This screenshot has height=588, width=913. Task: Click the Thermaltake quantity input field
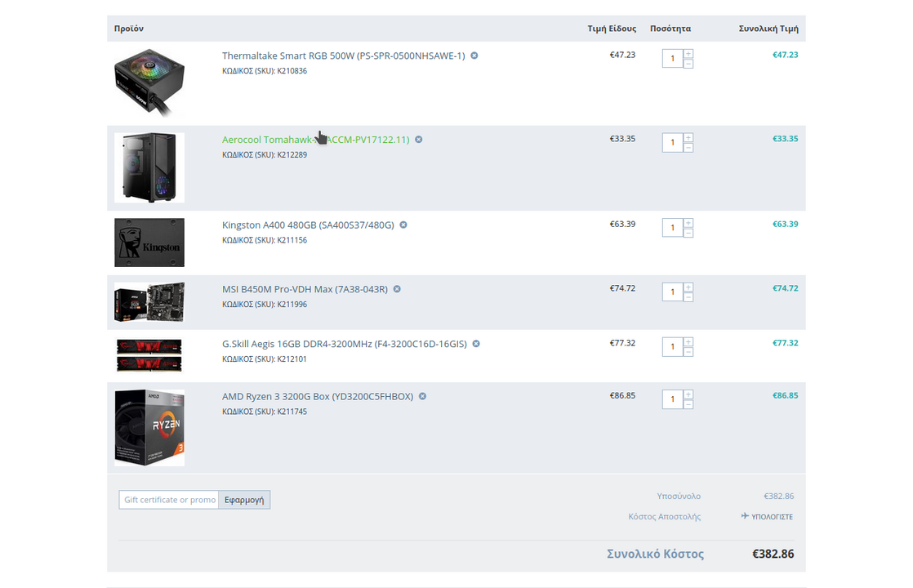(673, 58)
